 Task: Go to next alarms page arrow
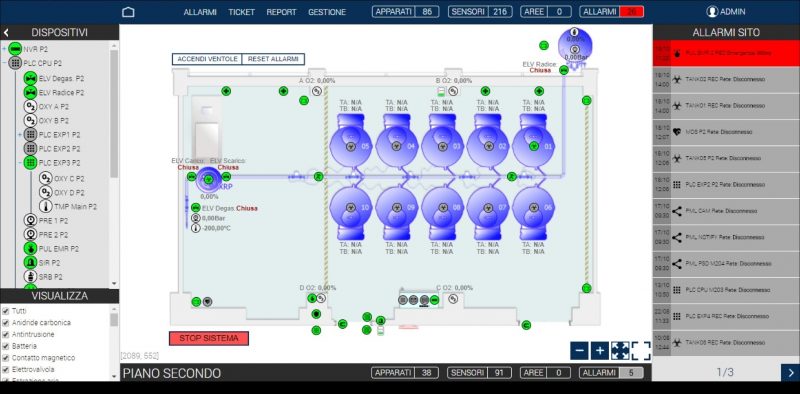tap(790, 373)
